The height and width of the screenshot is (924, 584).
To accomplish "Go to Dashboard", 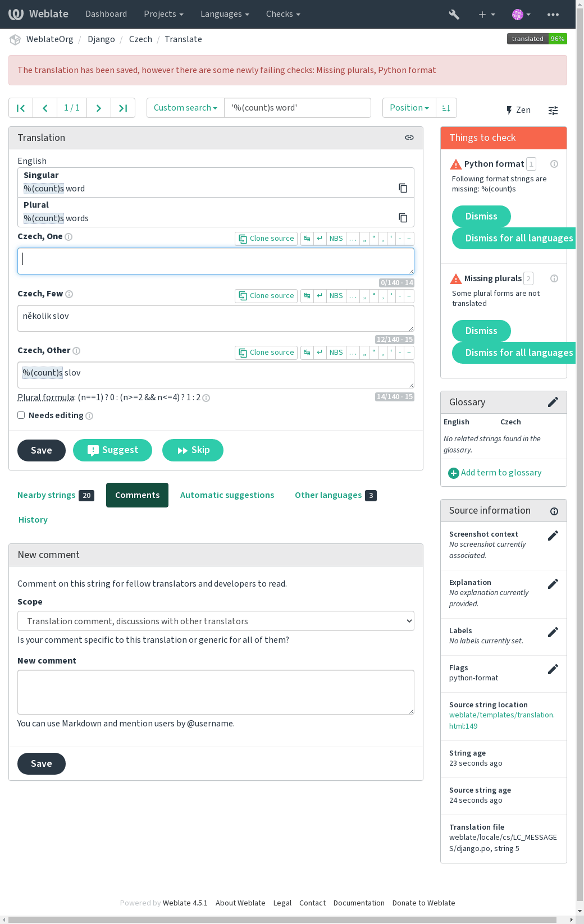I will coord(106,14).
